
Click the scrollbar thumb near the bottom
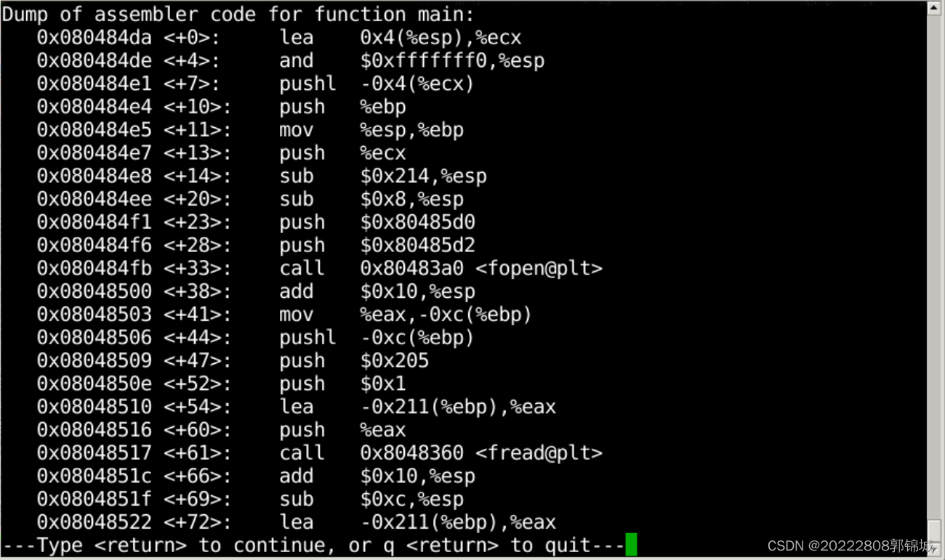(x=935, y=531)
